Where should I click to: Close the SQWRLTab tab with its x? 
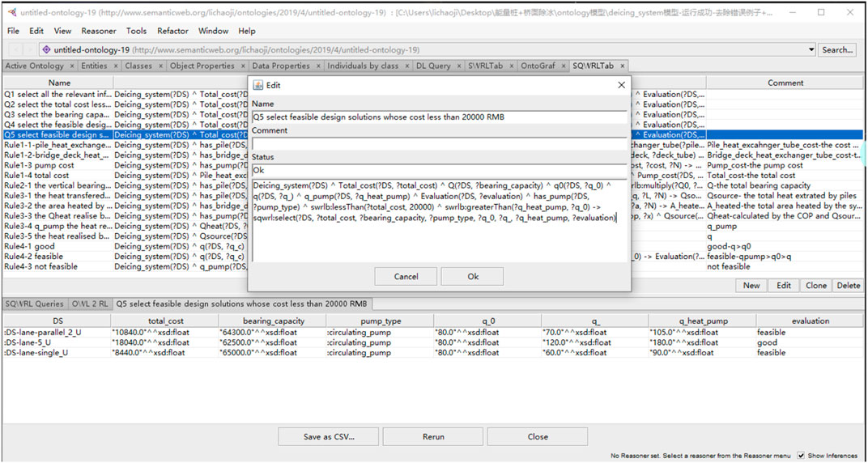click(622, 66)
